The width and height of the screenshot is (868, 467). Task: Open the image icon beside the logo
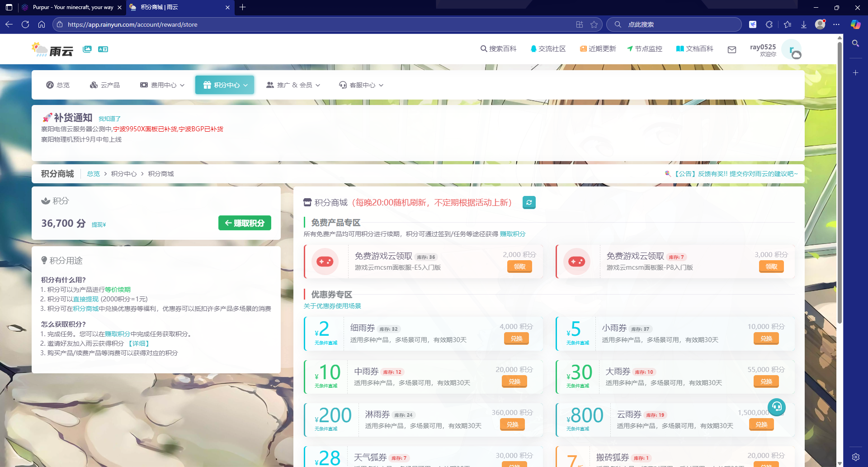point(87,49)
